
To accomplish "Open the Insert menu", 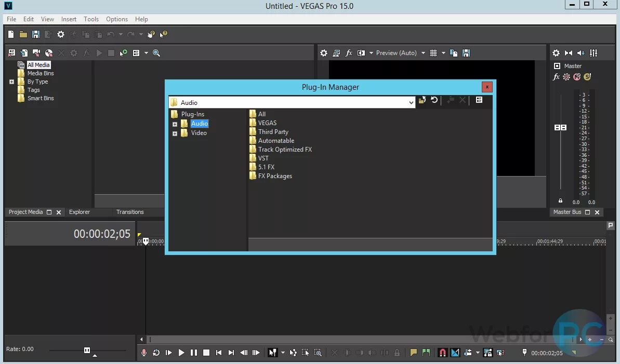I will click(x=69, y=19).
